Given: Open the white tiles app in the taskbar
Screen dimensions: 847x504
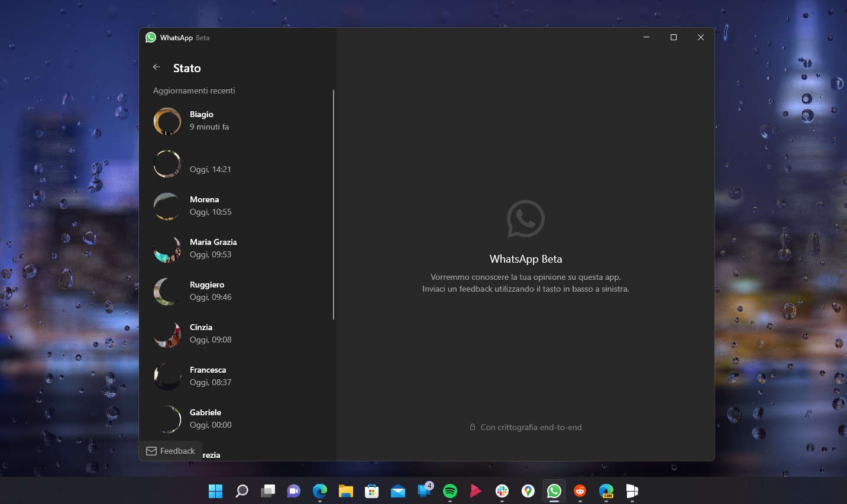Looking at the screenshot, I should pyautogui.click(x=632, y=491).
